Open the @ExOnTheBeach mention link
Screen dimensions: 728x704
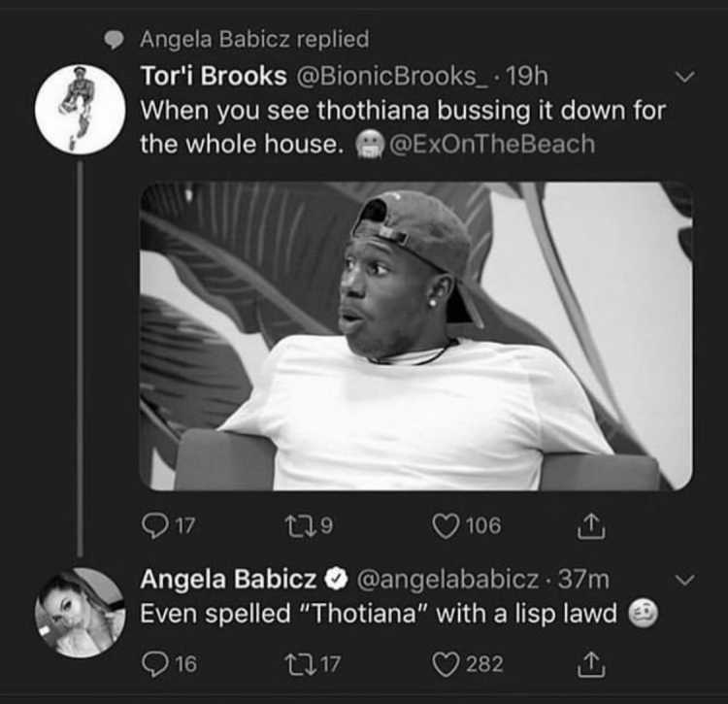coord(492,144)
